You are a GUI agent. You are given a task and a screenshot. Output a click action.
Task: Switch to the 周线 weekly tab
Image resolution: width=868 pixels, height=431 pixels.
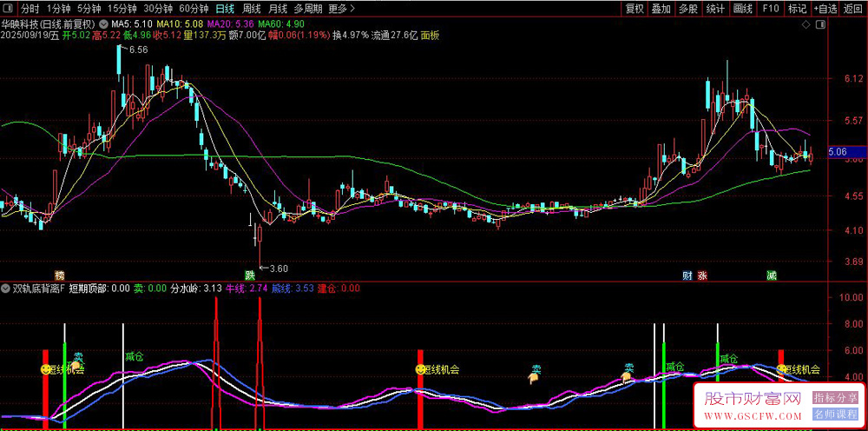click(252, 9)
